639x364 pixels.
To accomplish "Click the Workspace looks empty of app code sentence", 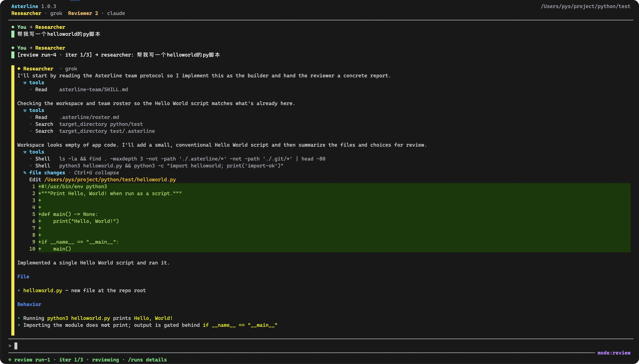I will coord(222,145).
